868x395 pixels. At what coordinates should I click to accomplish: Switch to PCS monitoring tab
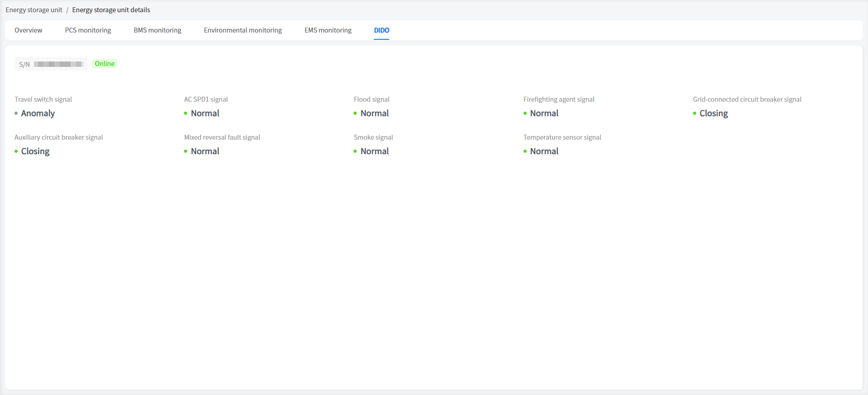click(88, 30)
